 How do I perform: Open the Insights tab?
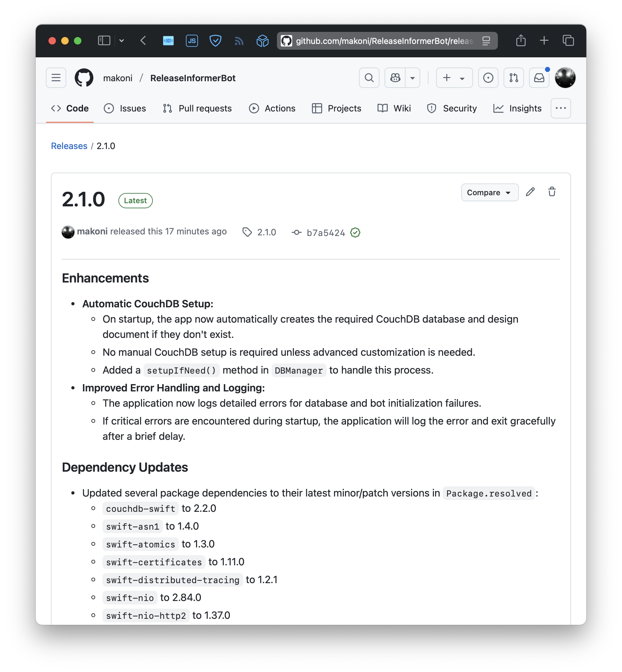click(x=517, y=108)
